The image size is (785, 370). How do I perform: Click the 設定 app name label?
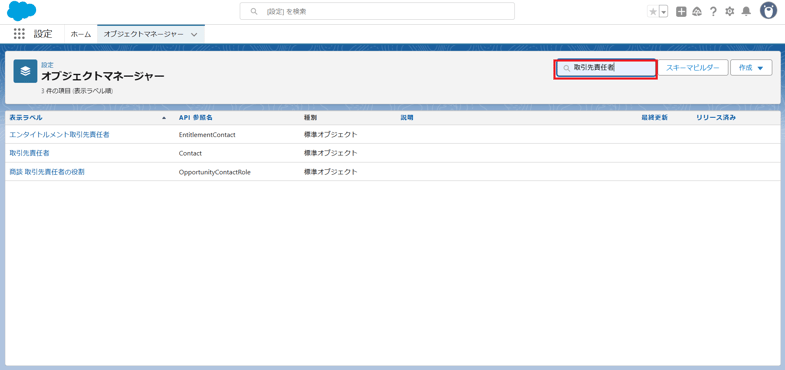[x=43, y=34]
